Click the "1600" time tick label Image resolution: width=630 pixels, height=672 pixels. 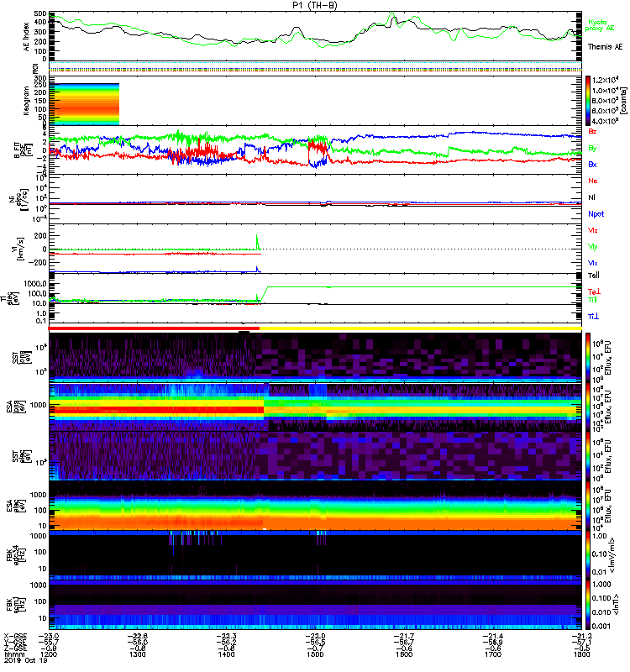click(404, 654)
